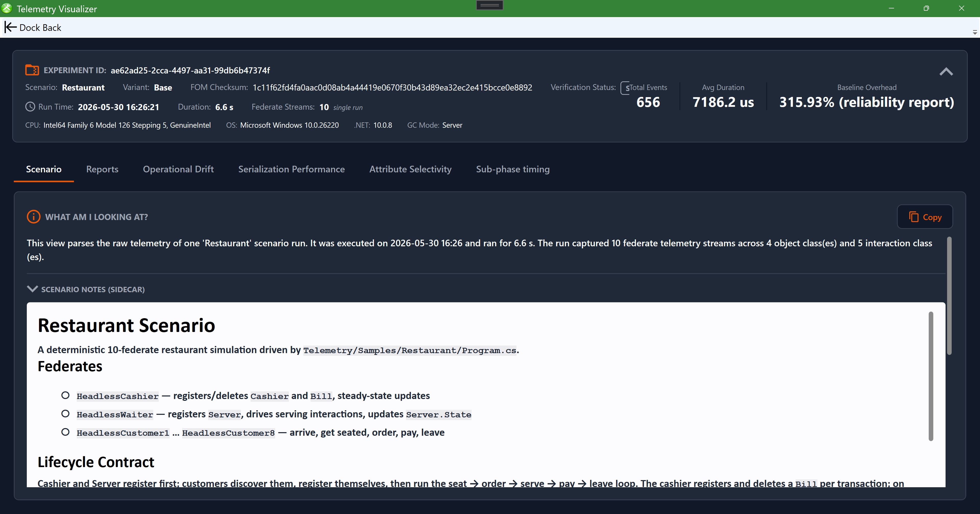Click the .NET version 10.0.8
This screenshot has height=514, width=980.
(x=382, y=125)
